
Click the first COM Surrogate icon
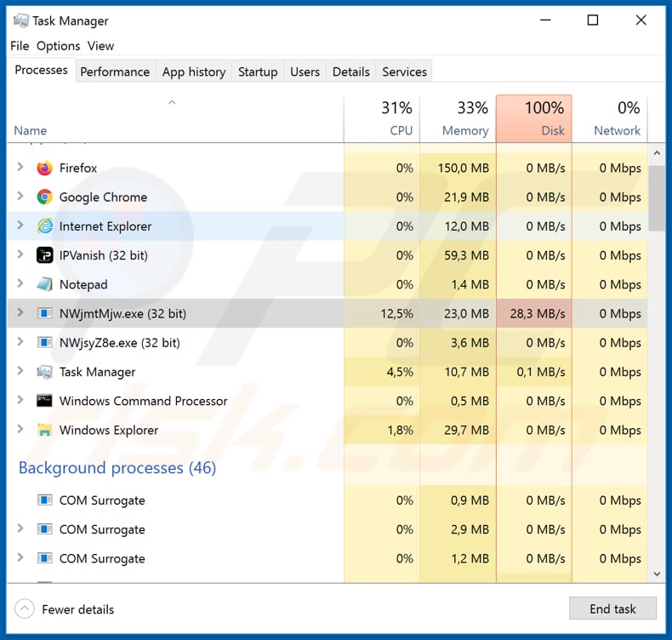[x=44, y=500]
